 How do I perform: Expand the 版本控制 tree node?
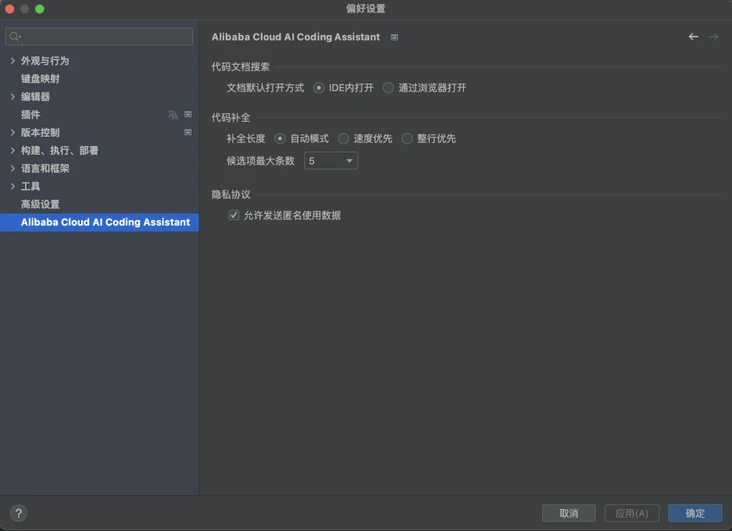pyautogui.click(x=13, y=133)
